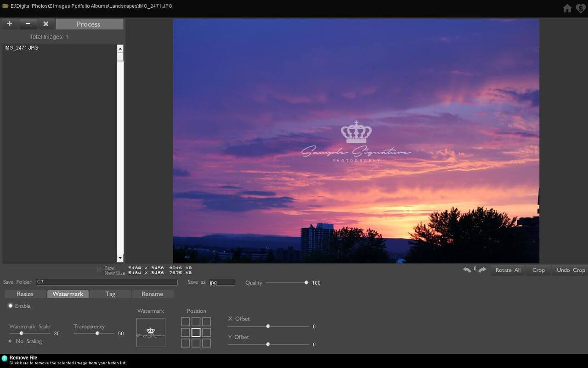Select center watermark position
This screenshot has height=368, width=588.
(x=196, y=332)
